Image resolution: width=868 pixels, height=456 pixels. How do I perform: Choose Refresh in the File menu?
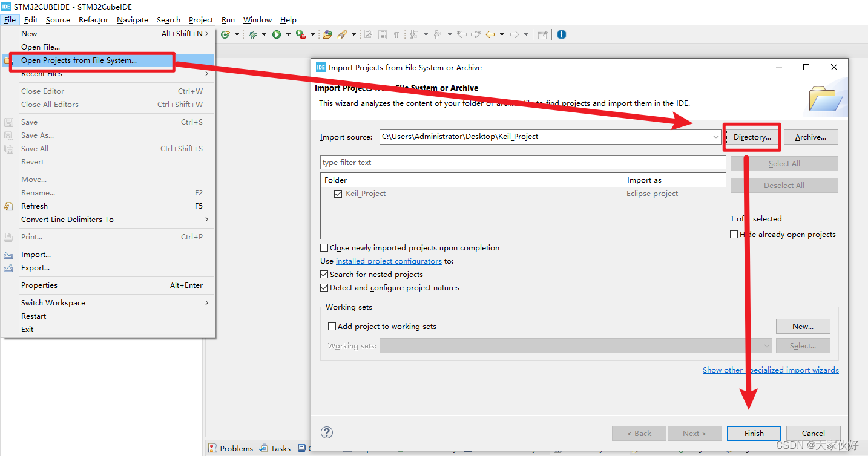(x=108, y=206)
